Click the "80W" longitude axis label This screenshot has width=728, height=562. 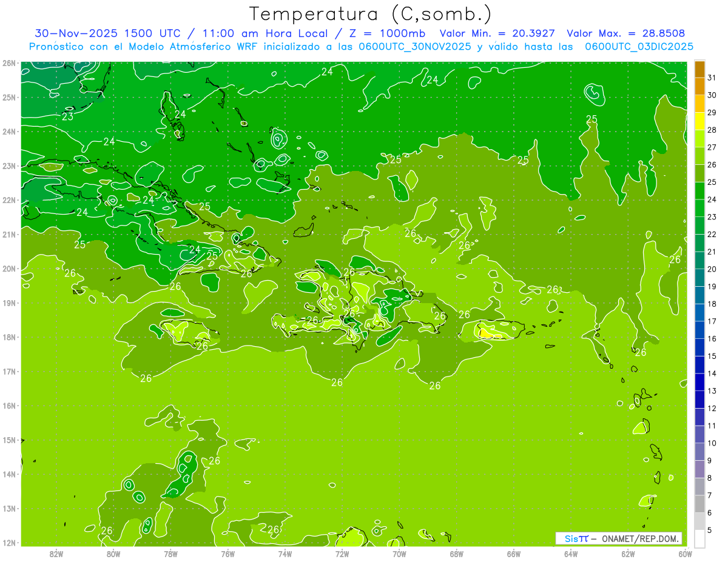point(113,554)
